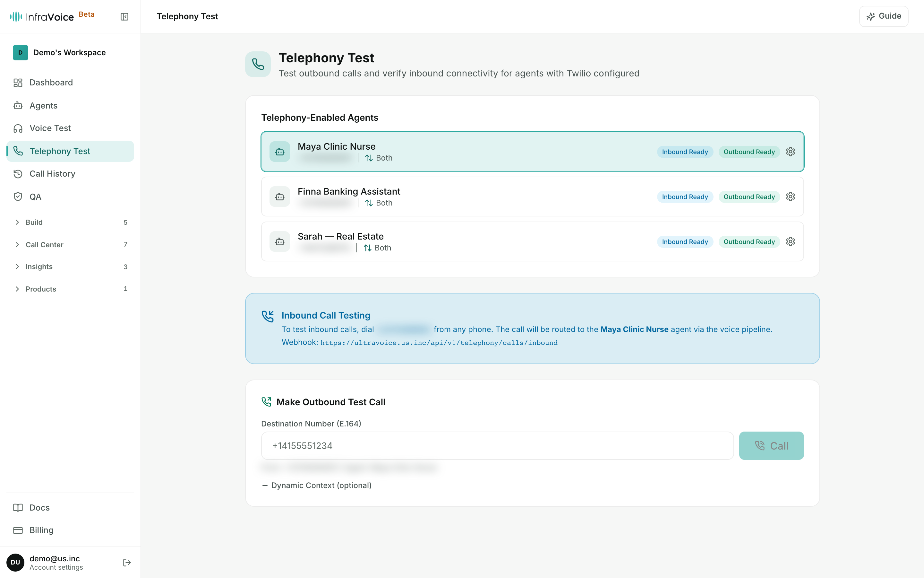The width and height of the screenshot is (924, 578).
Task: Click Demo's Workspace avatar badge
Action: click(x=20, y=52)
